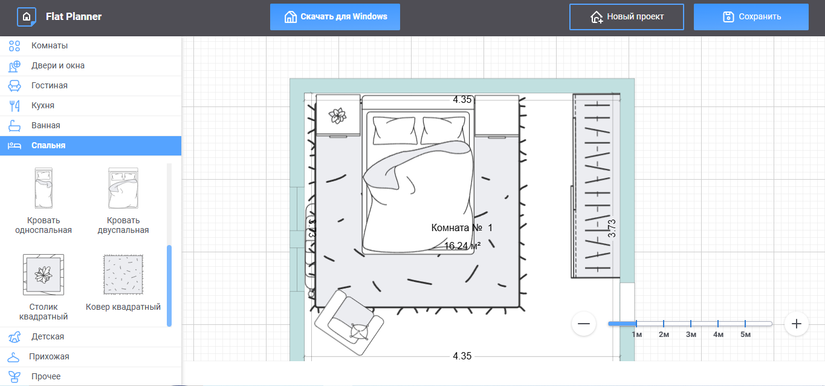
Task: Open the Двери и окна category
Action: tap(90, 66)
